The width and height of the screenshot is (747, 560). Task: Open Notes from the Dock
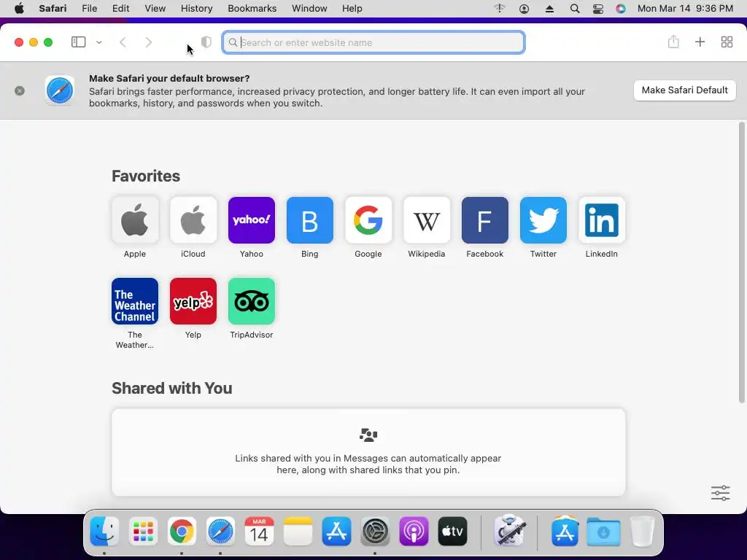tap(298, 531)
